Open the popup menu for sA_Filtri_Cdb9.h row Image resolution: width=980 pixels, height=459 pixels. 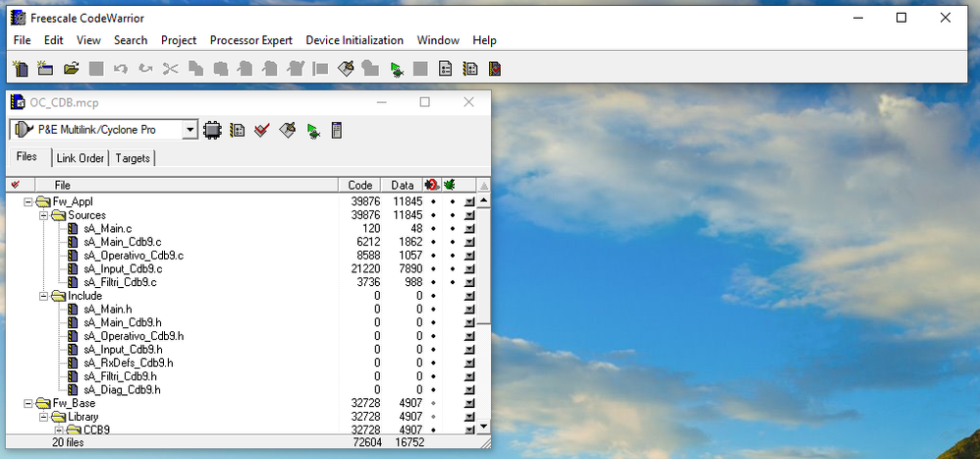tap(469, 376)
